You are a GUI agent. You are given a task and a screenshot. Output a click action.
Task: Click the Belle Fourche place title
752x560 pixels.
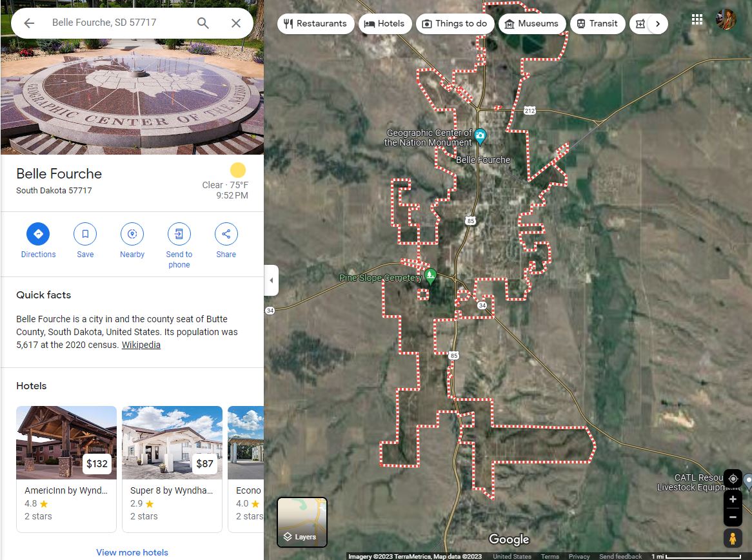click(x=59, y=173)
